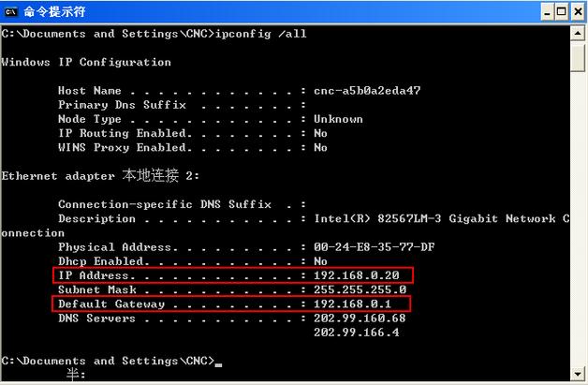Click the host name cnc-a5b0a2eda47

click(x=367, y=91)
